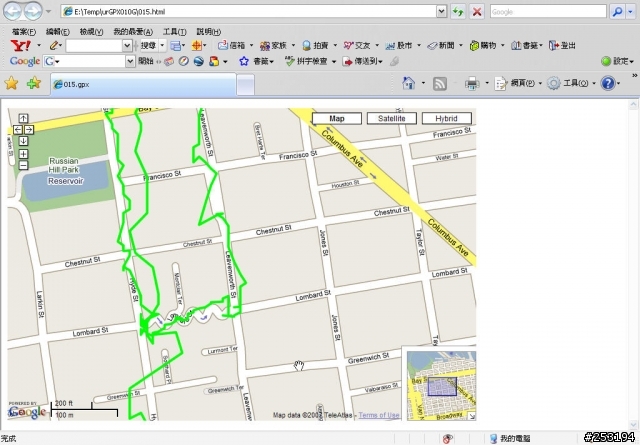Collapse the overview map corner arrow
This screenshot has width=640, height=445.
click(471, 416)
